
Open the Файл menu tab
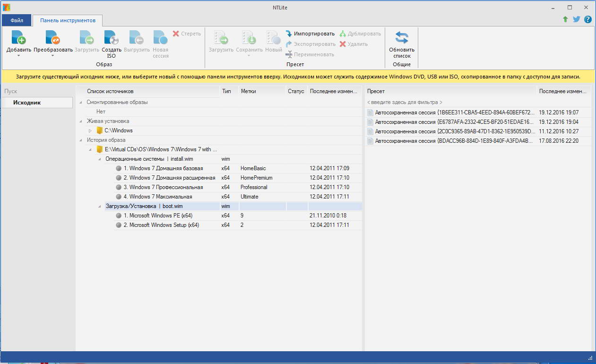(17, 21)
